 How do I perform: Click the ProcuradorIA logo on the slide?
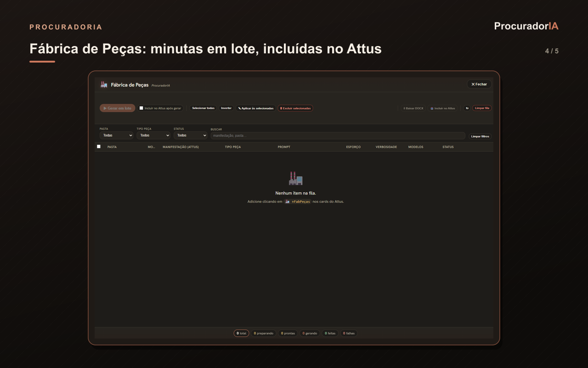click(526, 26)
